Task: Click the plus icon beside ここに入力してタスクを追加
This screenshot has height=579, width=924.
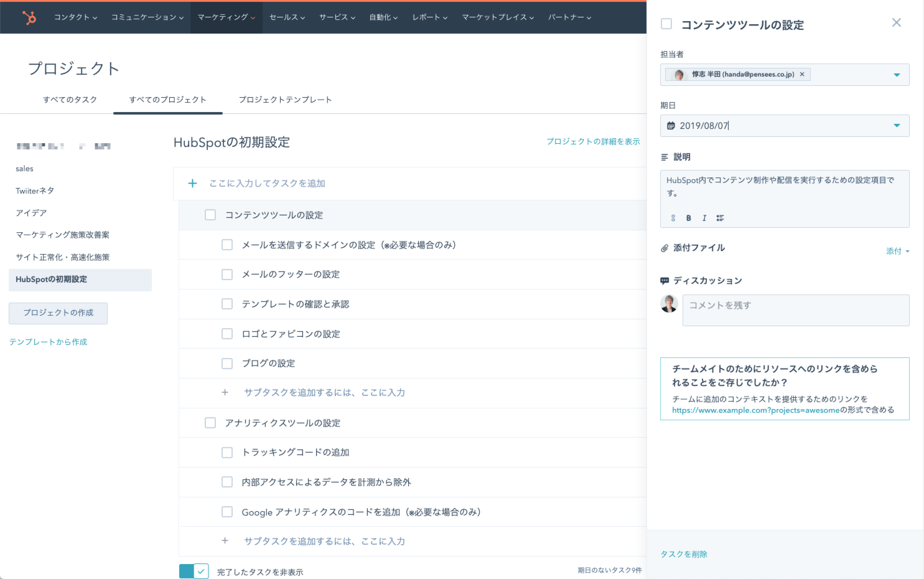Action: click(192, 184)
